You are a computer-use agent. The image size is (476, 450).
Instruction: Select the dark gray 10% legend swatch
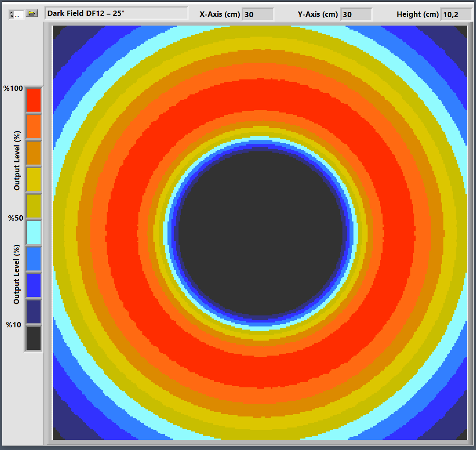pyautogui.click(x=33, y=338)
